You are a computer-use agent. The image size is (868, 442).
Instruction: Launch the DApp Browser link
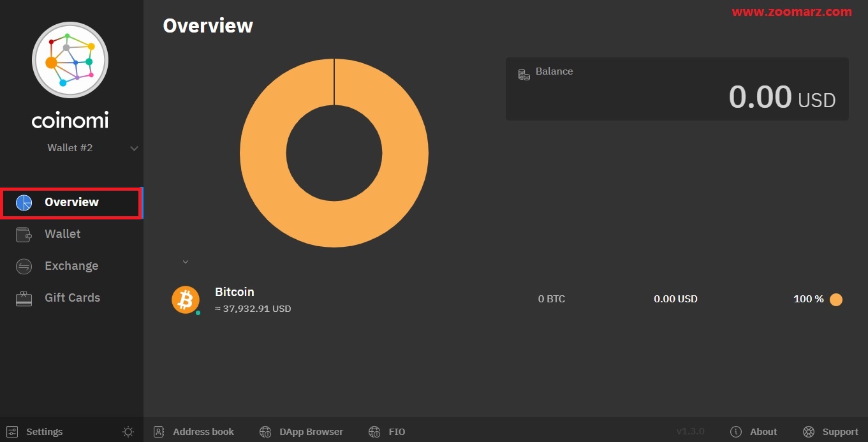tap(311, 432)
